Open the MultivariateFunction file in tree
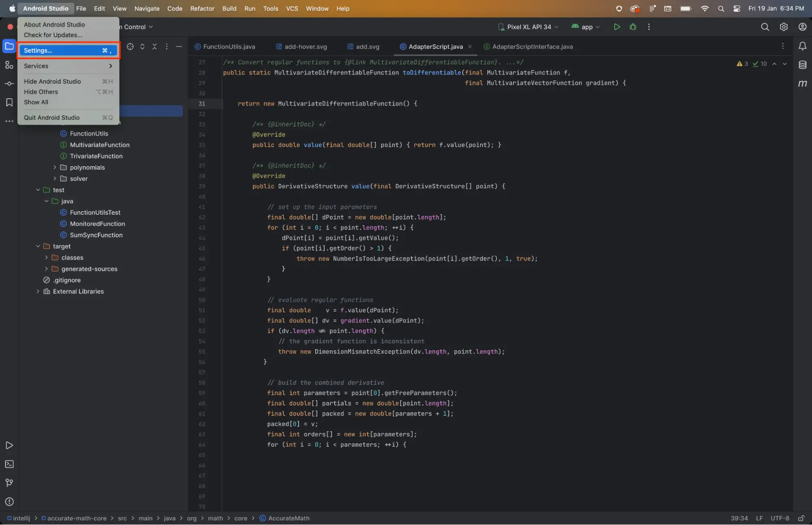The image size is (812, 525). point(100,145)
